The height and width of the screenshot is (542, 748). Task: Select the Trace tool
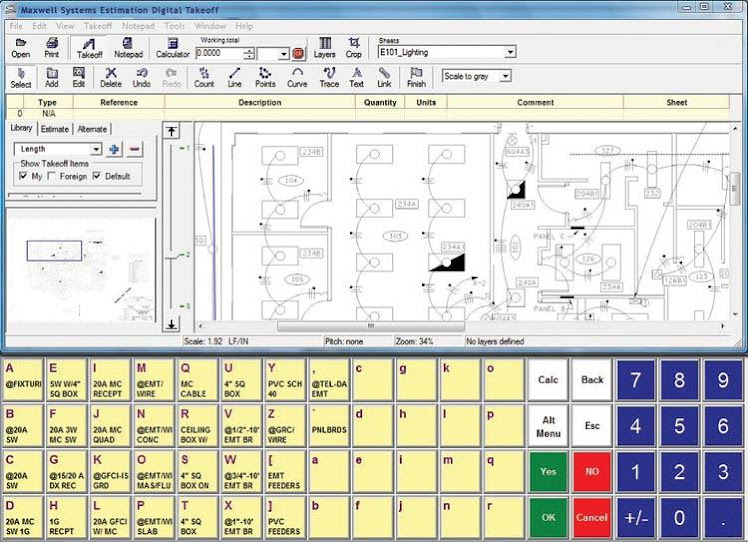[329, 78]
